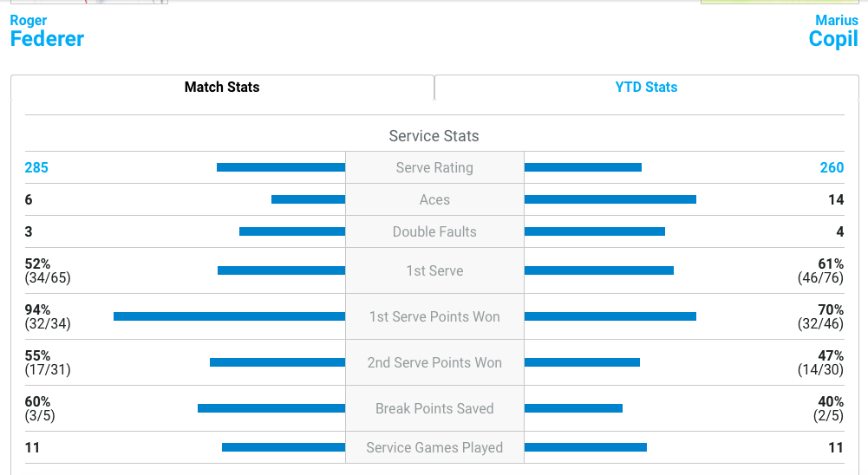This screenshot has width=868, height=475.
Task: Click Federer's 1st Serve Points Won bar
Action: pos(229,316)
